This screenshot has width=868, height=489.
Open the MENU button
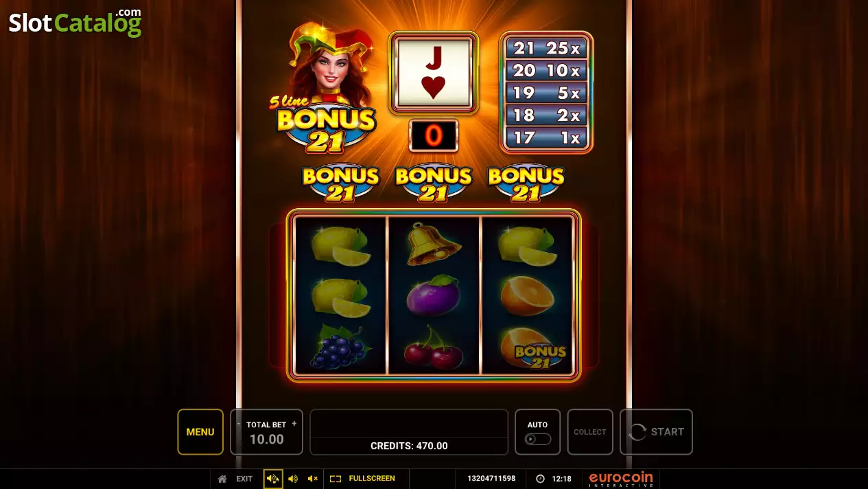(200, 432)
